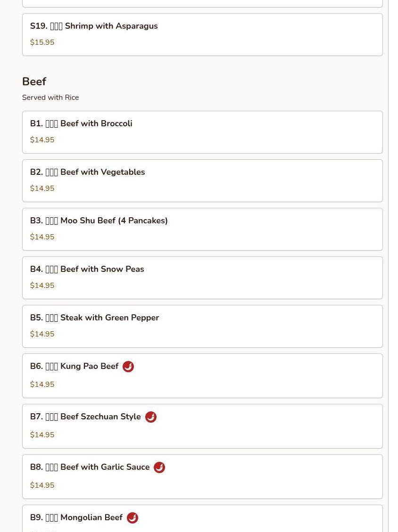Click $14.95 price of Steak with Green Pepper

[x=42, y=334]
